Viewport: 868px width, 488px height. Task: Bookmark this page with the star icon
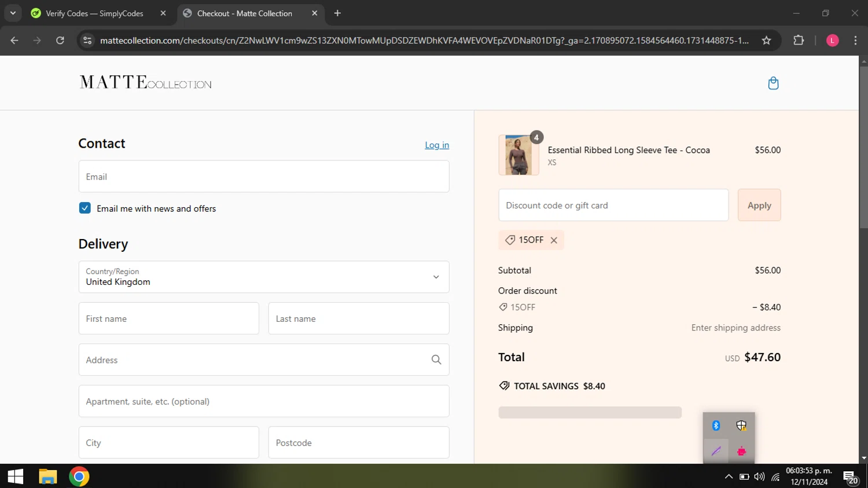[x=767, y=41]
